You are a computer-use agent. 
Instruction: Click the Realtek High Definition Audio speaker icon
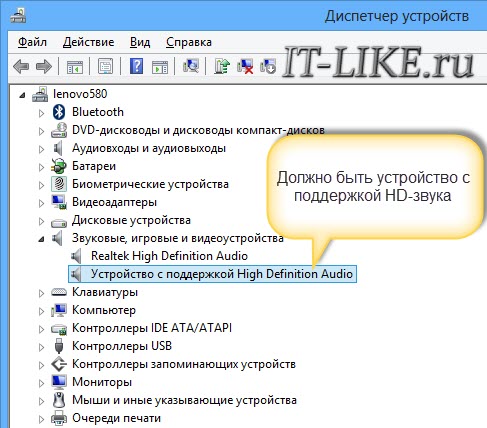76,256
